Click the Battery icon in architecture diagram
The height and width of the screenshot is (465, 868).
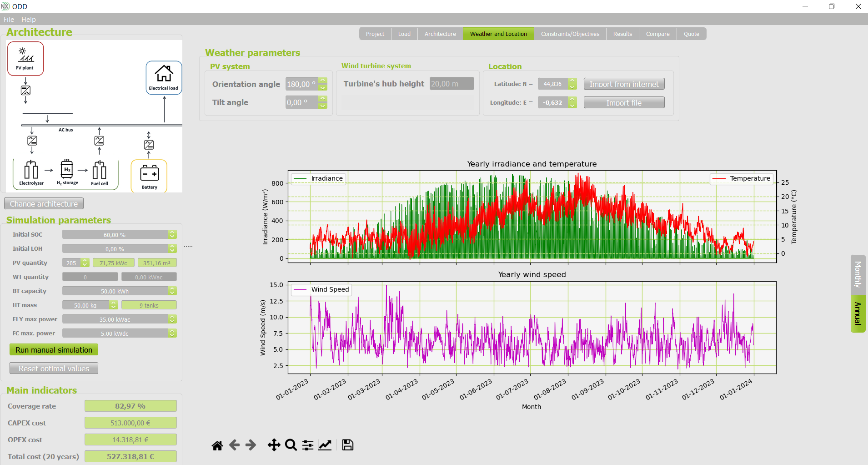point(149,176)
